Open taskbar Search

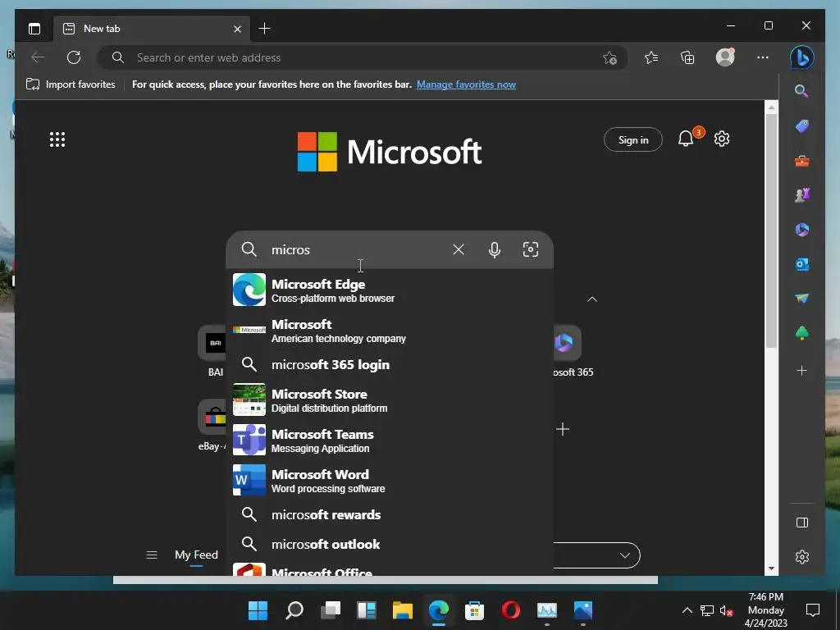click(294, 610)
